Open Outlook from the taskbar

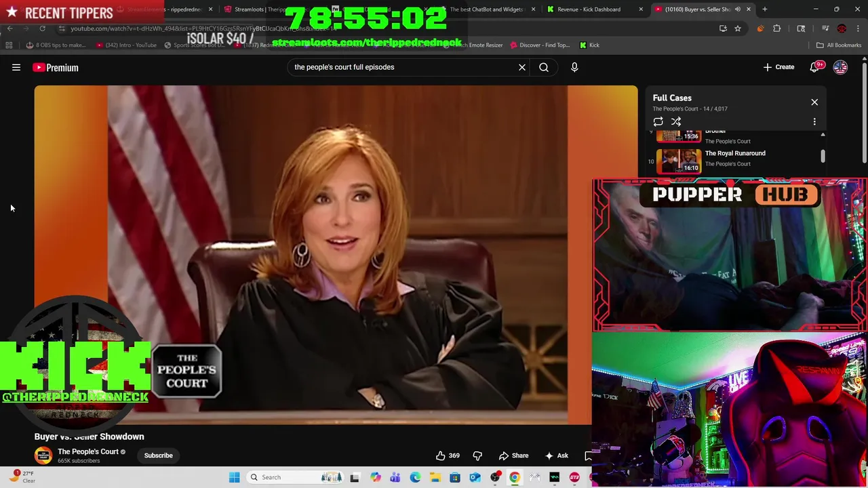tap(475, 477)
